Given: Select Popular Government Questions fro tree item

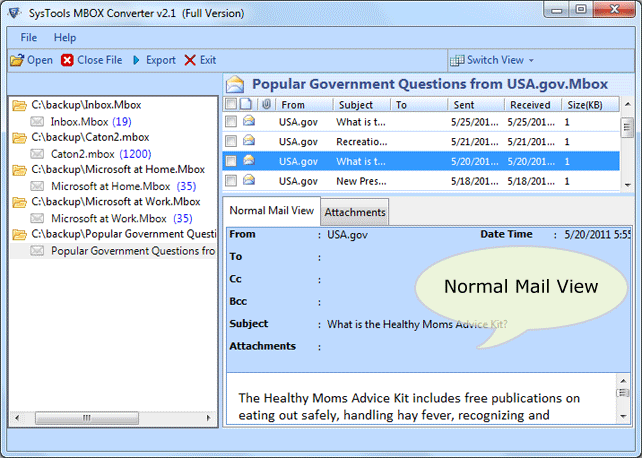Looking at the screenshot, I should (x=133, y=250).
